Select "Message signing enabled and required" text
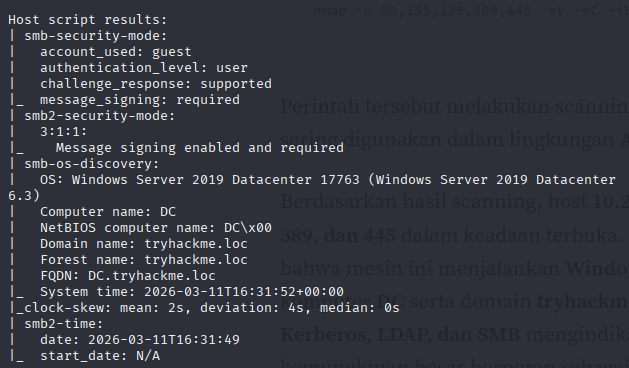629x368 pixels. 199,148
